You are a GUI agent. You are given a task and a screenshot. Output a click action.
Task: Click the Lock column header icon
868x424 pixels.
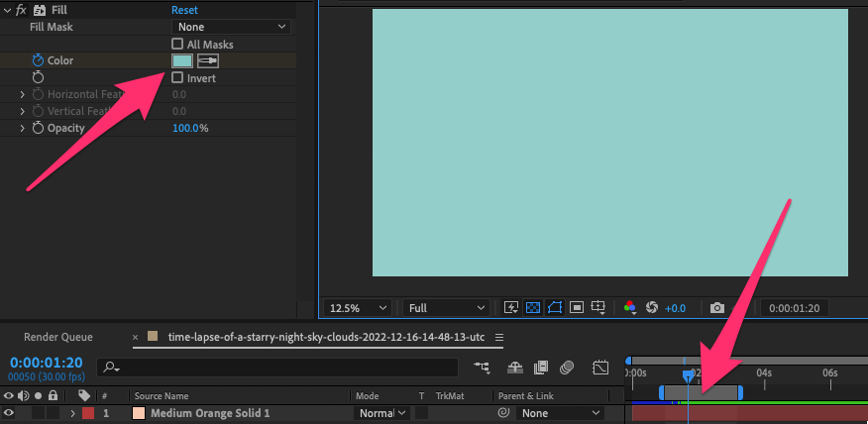(x=53, y=396)
